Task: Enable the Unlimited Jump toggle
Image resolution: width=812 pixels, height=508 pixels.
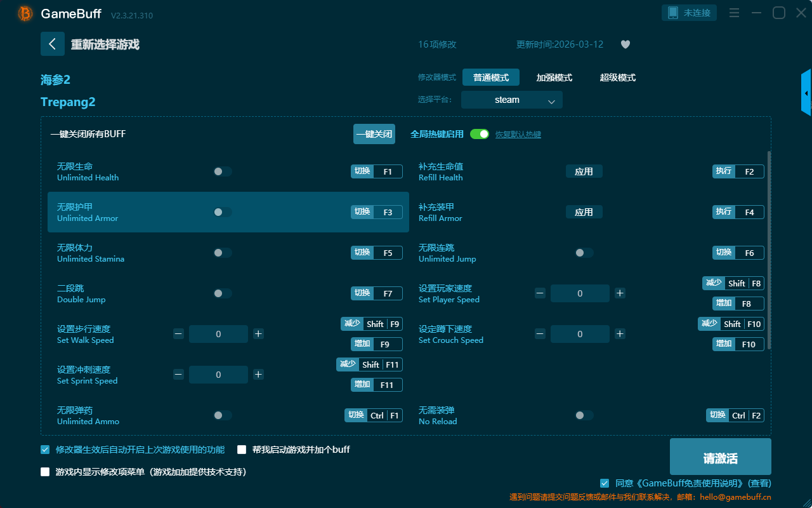Action: pyautogui.click(x=584, y=253)
